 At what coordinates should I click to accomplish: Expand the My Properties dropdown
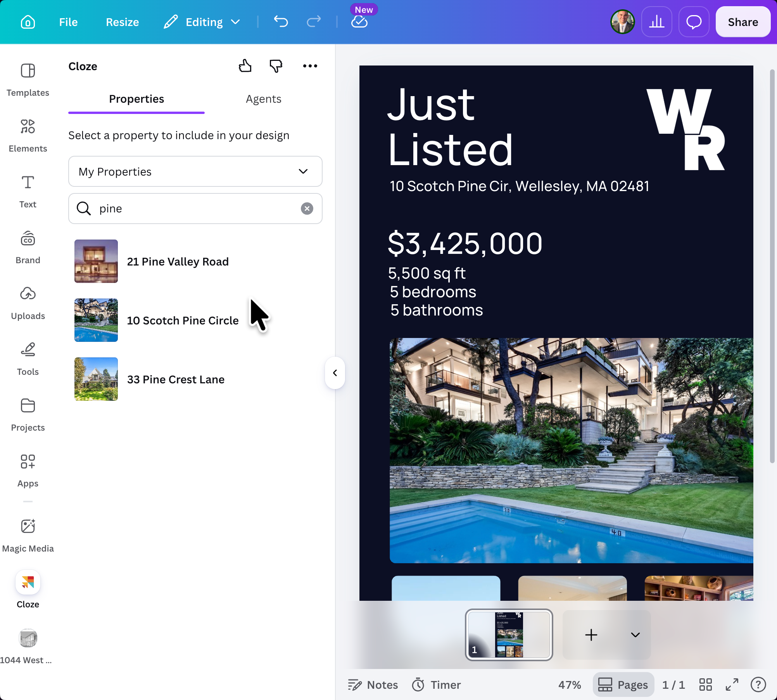coord(195,171)
